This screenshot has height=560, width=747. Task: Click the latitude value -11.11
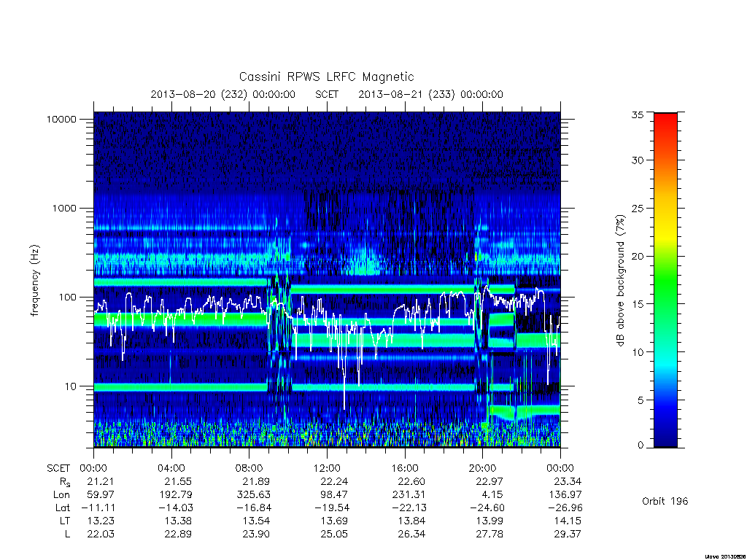coord(97,507)
